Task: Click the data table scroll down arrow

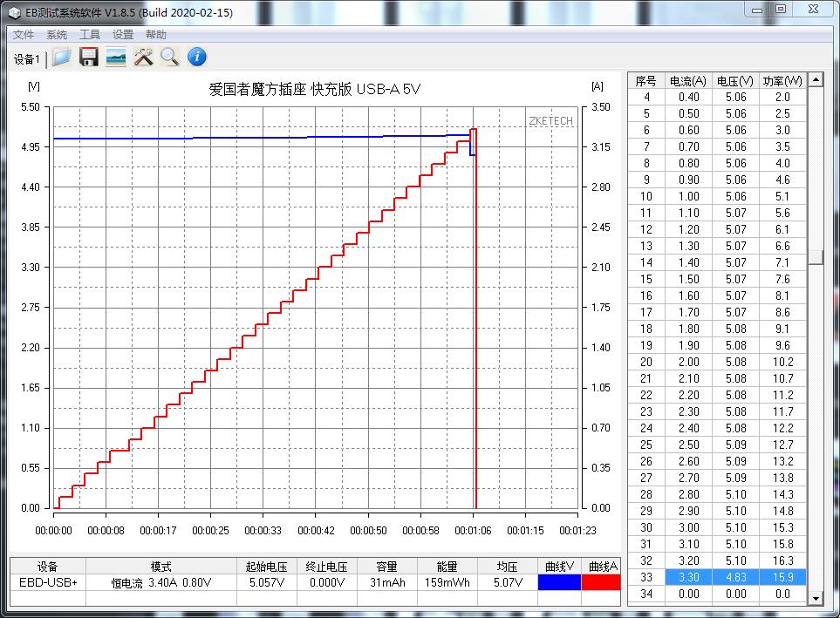Action: [816, 598]
